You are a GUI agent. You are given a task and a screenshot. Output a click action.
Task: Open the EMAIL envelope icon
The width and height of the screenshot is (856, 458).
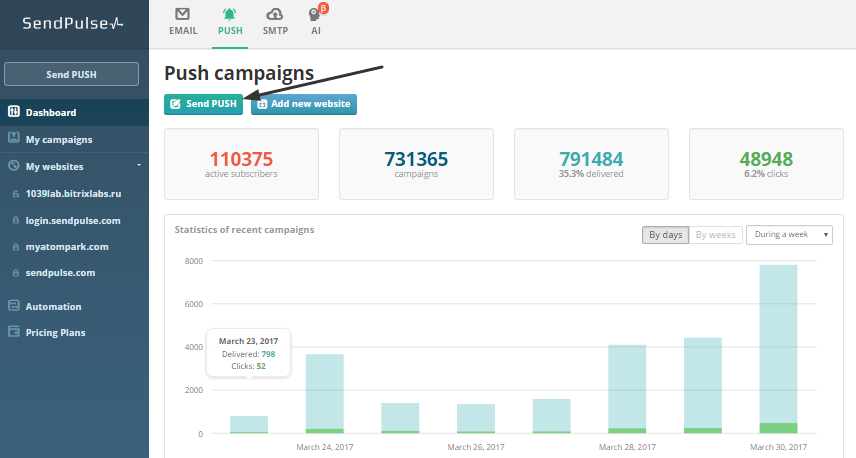tap(182, 14)
